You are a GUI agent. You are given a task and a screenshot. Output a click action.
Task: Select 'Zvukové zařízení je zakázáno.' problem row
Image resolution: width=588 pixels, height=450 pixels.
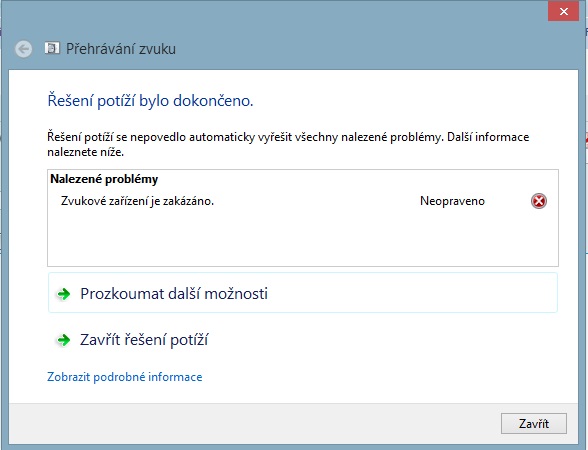(x=303, y=201)
